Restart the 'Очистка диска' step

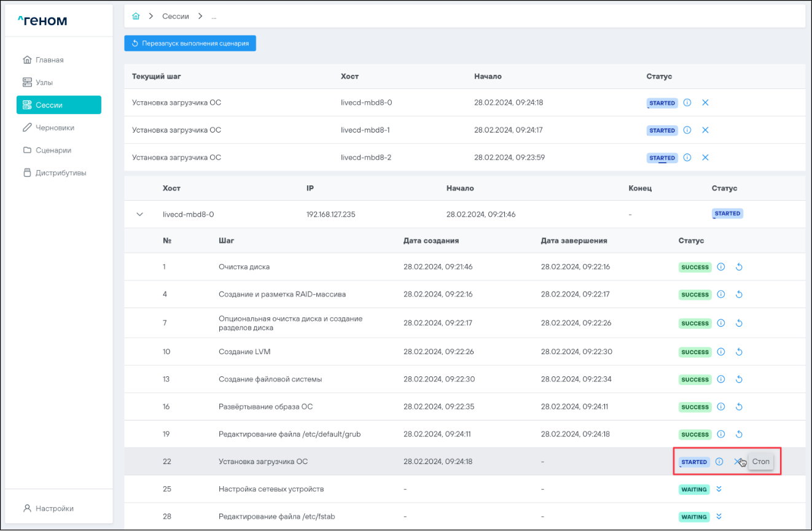tap(739, 267)
